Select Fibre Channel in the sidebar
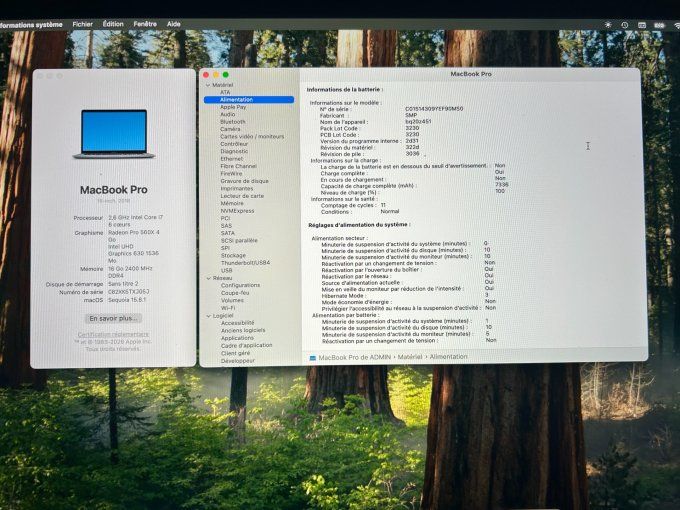This screenshot has height=510, width=680. pyautogui.click(x=239, y=166)
